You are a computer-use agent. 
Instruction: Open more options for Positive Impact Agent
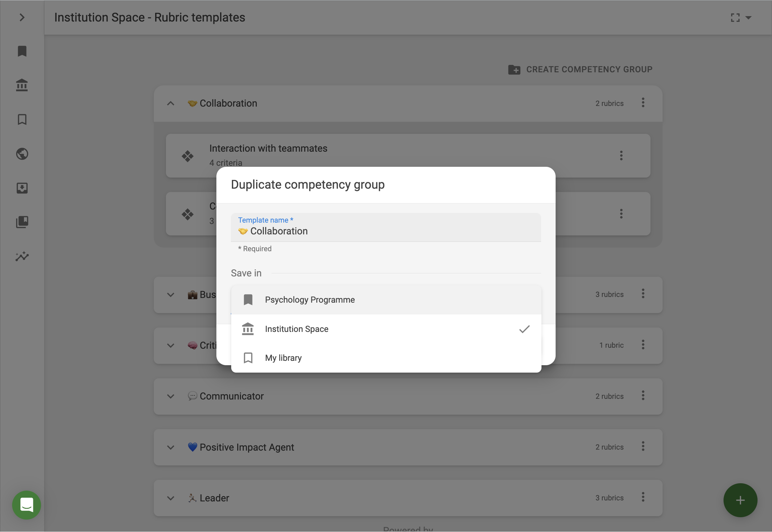(x=643, y=447)
